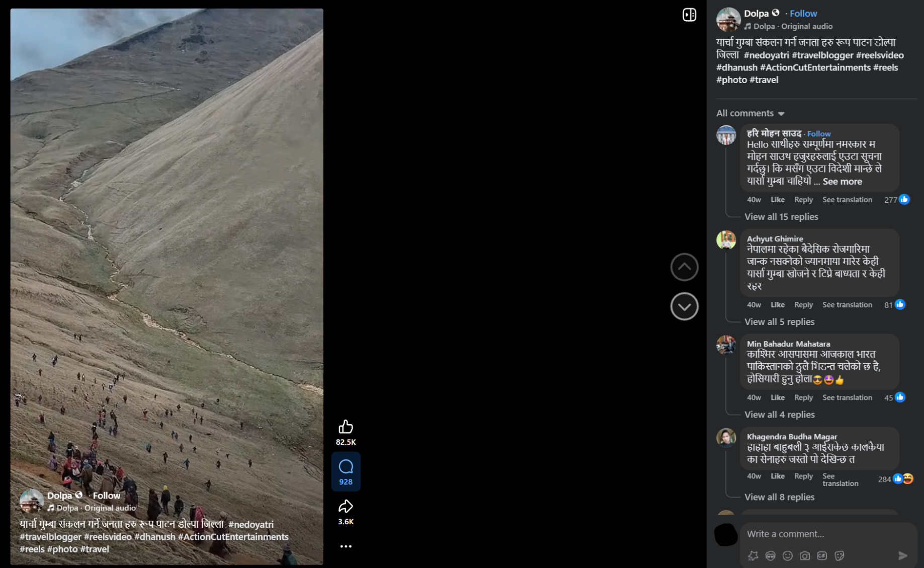This screenshot has width=924, height=568.
Task: Expand View all 8 replies
Action: point(779,497)
